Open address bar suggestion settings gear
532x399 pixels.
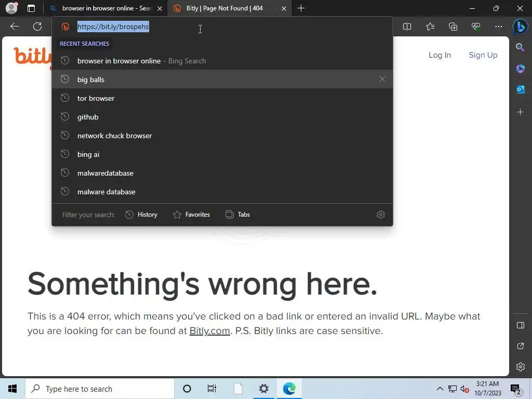click(x=381, y=215)
